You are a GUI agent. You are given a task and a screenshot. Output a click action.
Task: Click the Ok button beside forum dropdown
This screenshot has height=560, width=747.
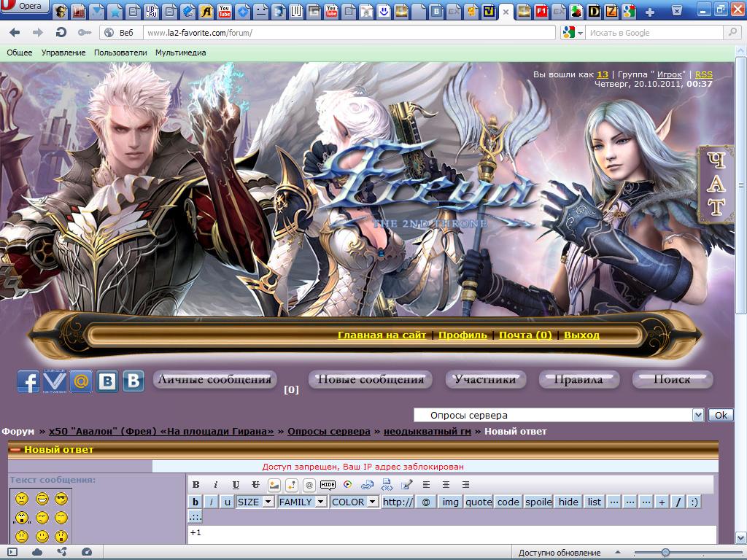coord(721,415)
